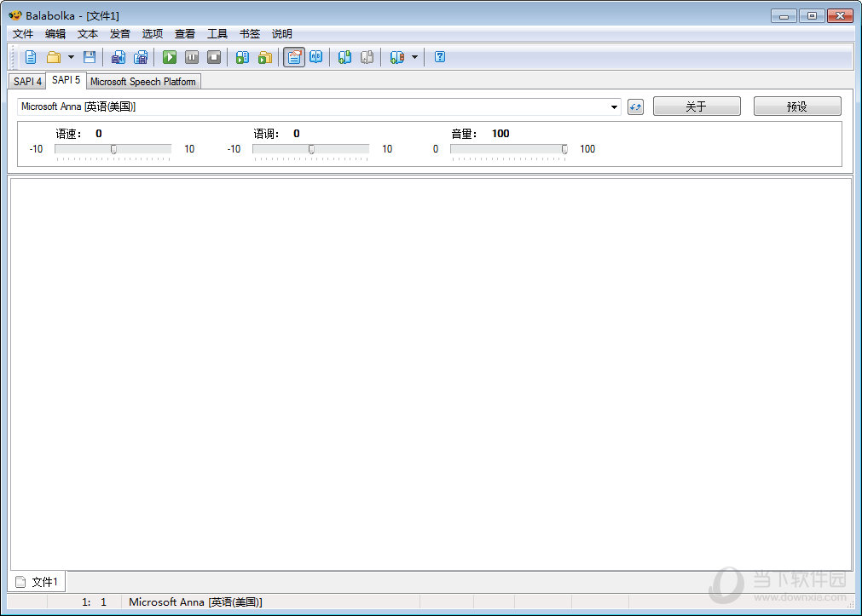The width and height of the screenshot is (862, 616).
Task: Click the Balabolka app icon in title bar
Action: tap(14, 15)
